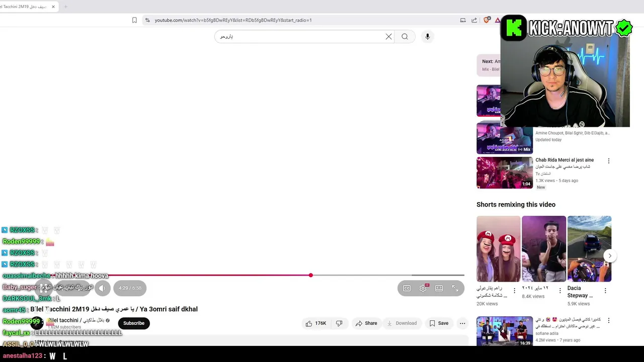Switch player to theater mode
The width and height of the screenshot is (644, 362).
[x=439, y=288]
